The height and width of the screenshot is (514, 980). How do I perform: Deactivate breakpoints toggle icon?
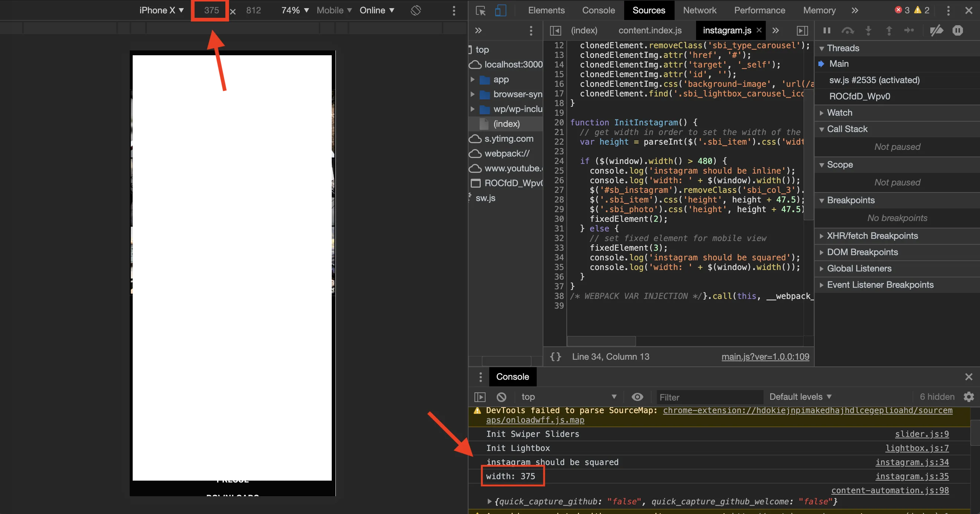(x=936, y=30)
